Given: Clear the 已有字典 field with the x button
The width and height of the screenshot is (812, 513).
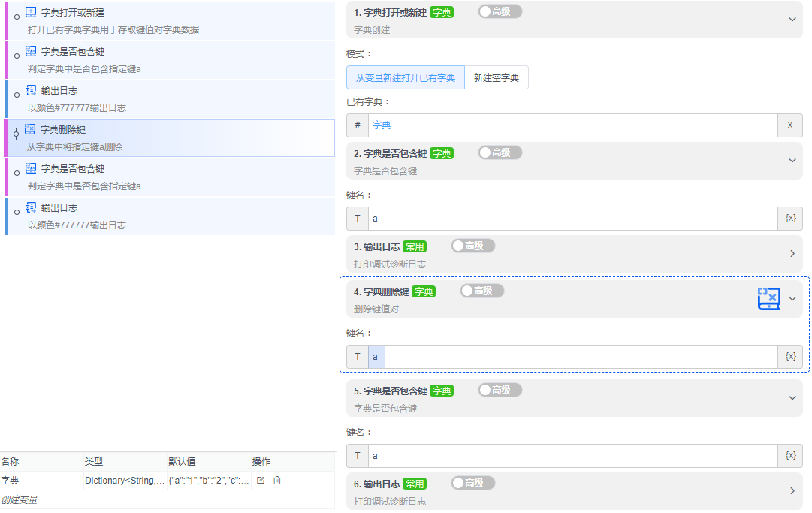Looking at the screenshot, I should click(789, 125).
